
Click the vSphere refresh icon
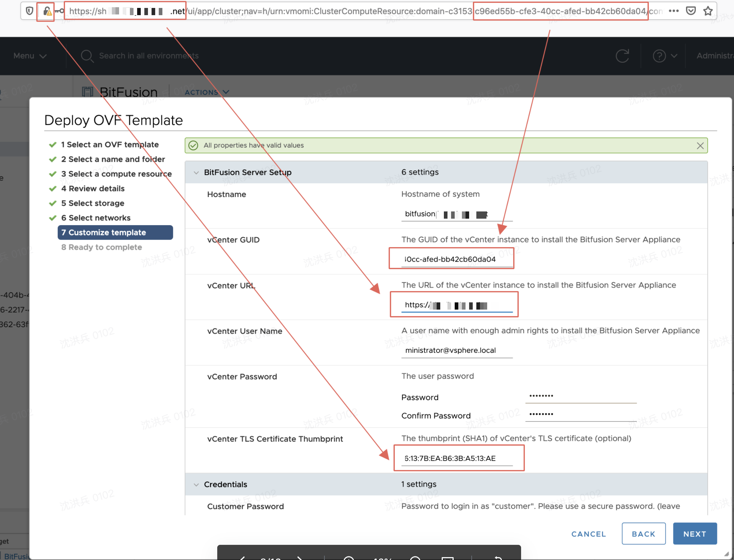coord(622,56)
